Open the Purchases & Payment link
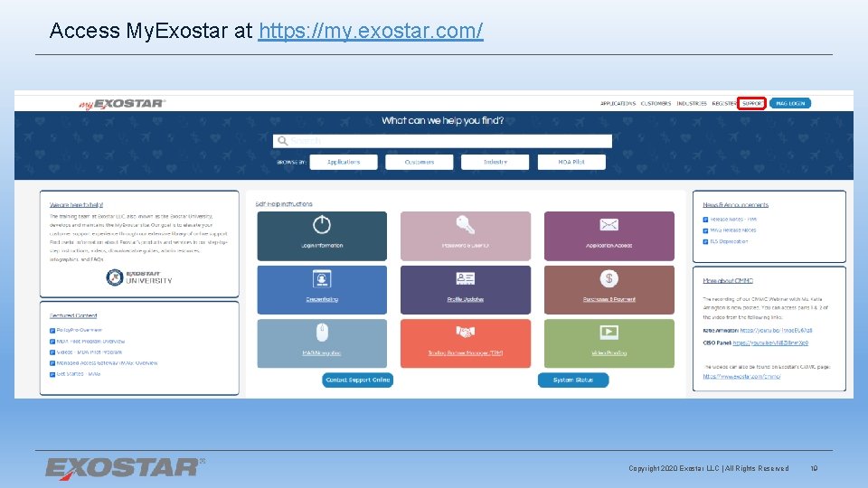The height and width of the screenshot is (488, 868). click(x=609, y=299)
